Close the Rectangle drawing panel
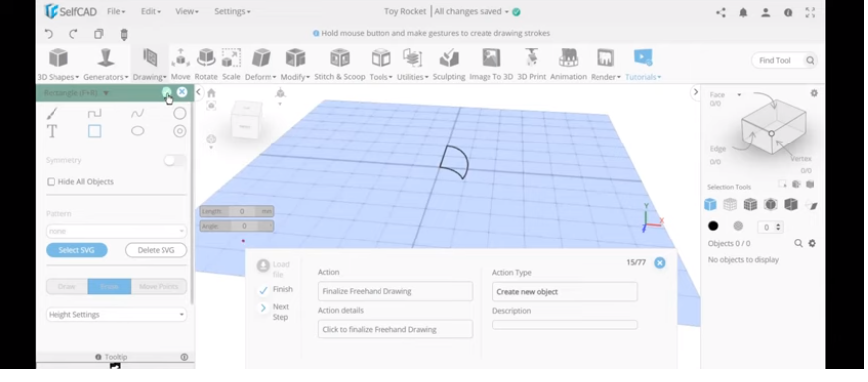Screen dimensions: 868x382 pos(182,92)
